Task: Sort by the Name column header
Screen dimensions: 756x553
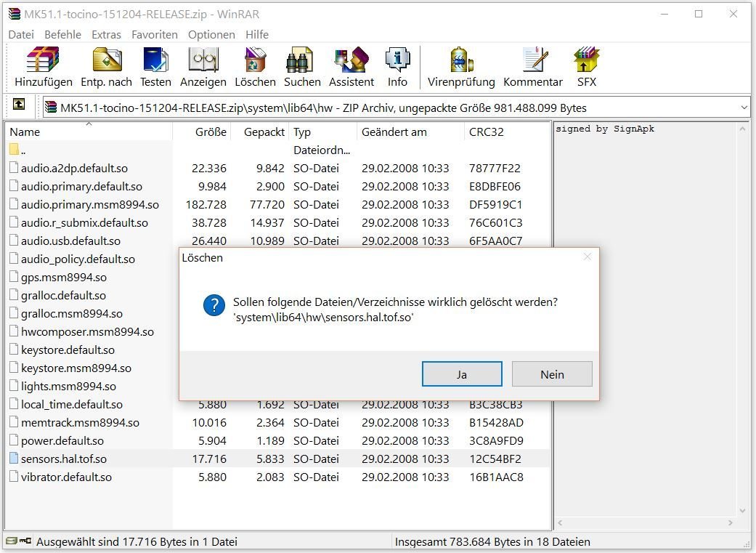Action: [89, 132]
